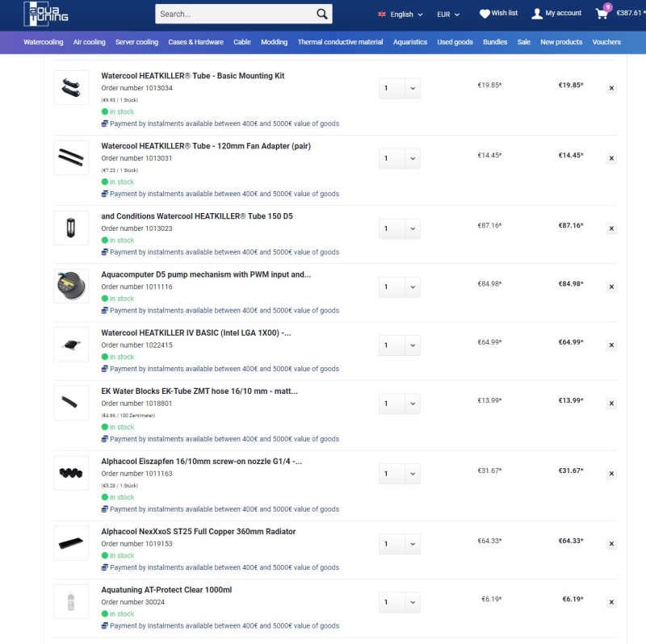646x644 pixels.
Task: Click the cart total €387.61
Action: pyautogui.click(x=631, y=13)
